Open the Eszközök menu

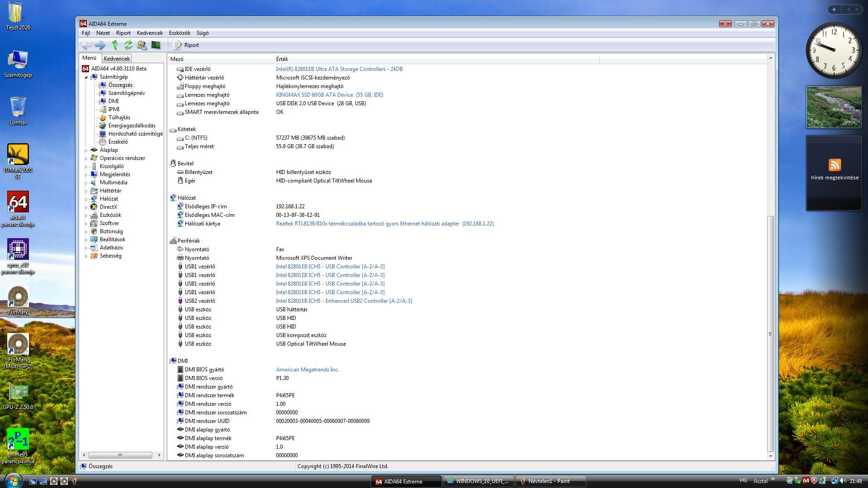[179, 33]
